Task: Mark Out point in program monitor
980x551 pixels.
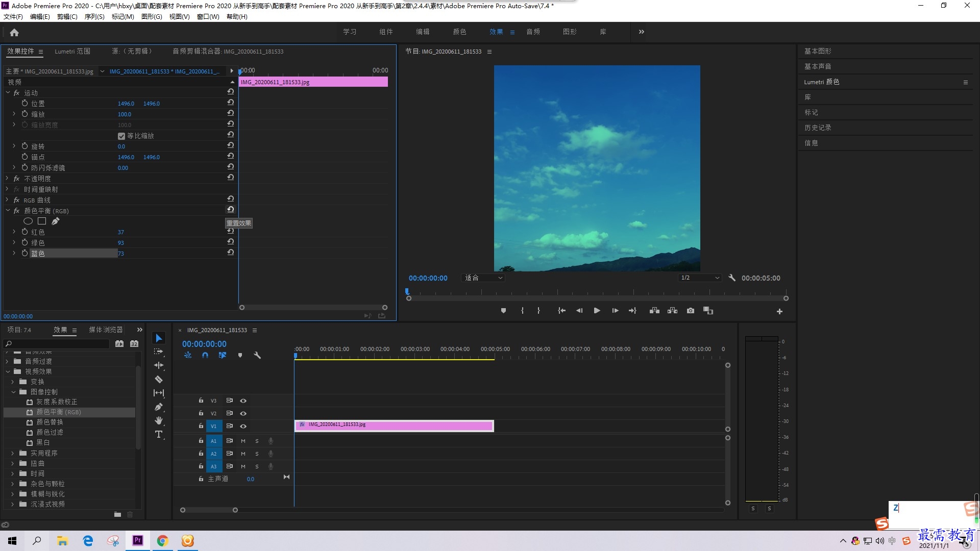Action: pos(538,311)
